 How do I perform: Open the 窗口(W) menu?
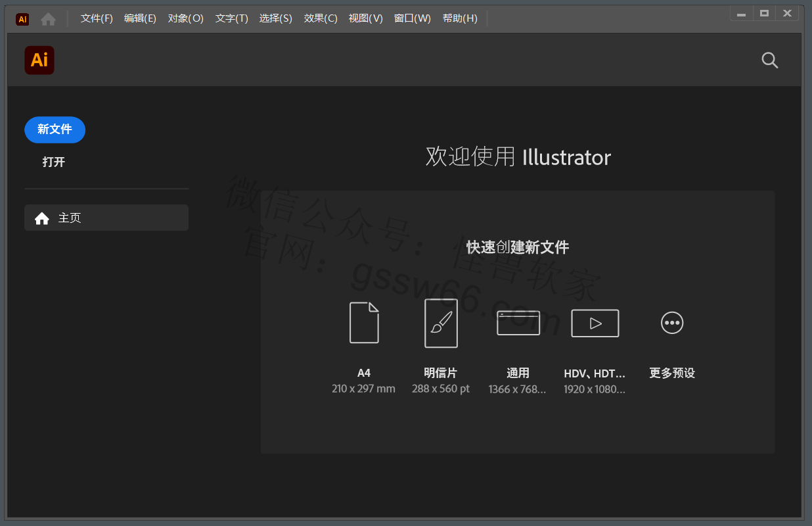413,18
